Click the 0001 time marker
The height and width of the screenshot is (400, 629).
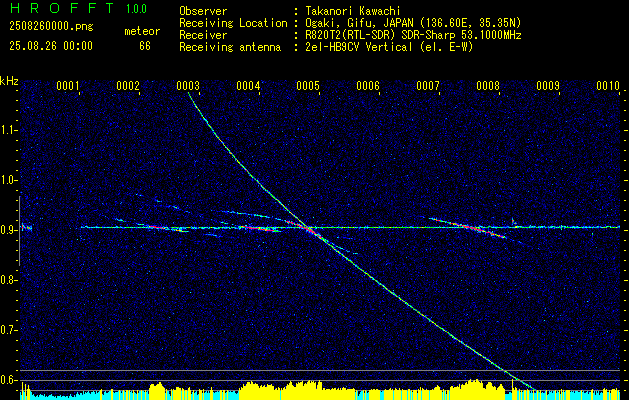(67, 86)
